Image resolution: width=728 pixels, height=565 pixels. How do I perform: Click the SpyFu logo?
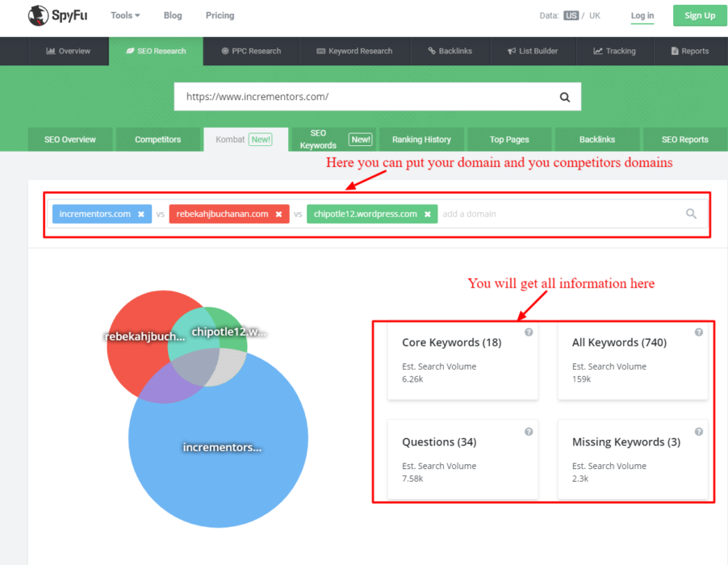tap(57, 15)
